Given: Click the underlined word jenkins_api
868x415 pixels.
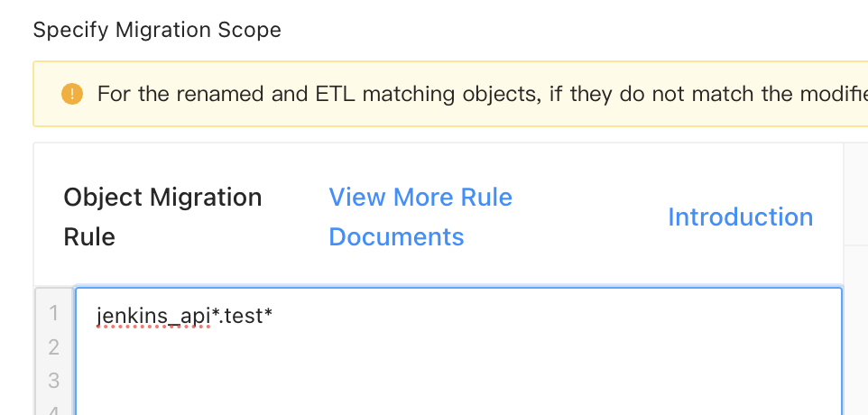Looking at the screenshot, I should 152,315.
